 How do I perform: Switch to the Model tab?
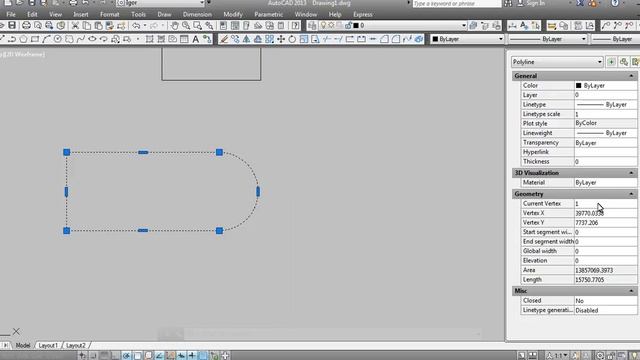(23, 345)
